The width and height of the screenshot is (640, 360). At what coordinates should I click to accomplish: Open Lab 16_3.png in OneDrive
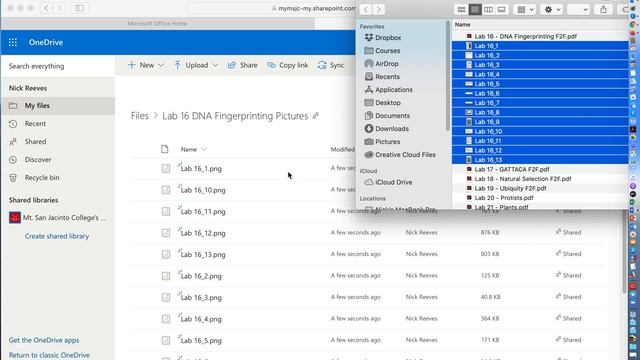pos(201,298)
